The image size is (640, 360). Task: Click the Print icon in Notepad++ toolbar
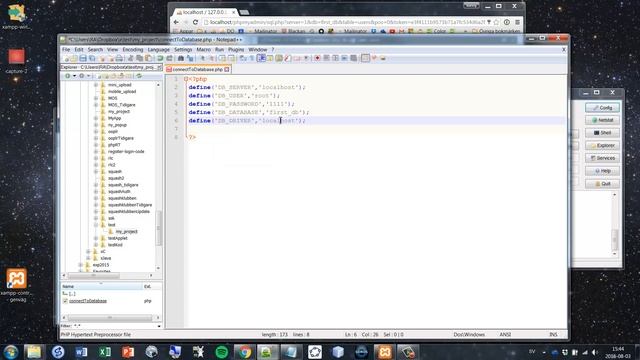pos(119,58)
